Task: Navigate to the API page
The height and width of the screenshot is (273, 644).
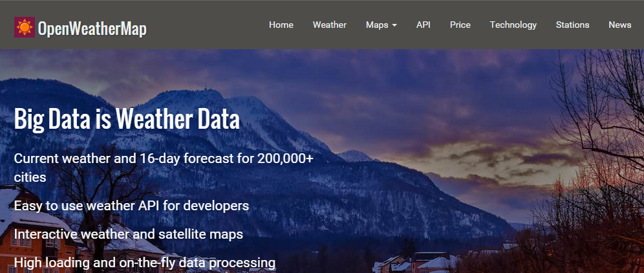Action: (424, 25)
